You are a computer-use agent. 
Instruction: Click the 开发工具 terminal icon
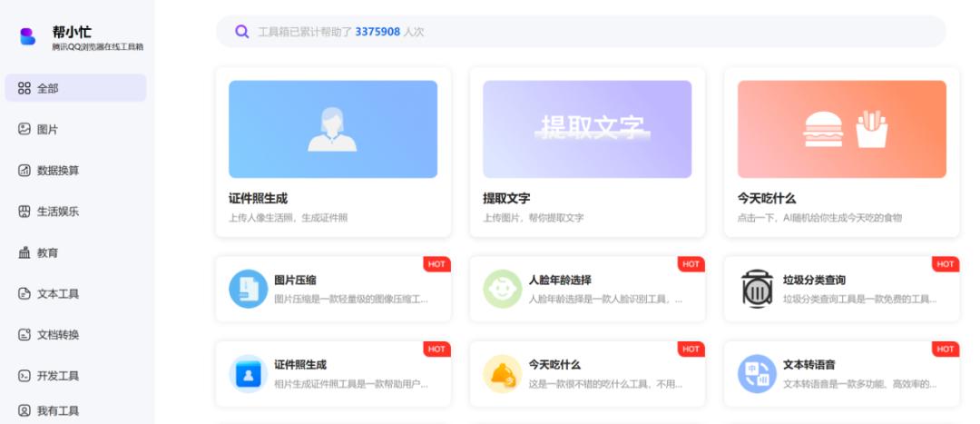tap(24, 376)
